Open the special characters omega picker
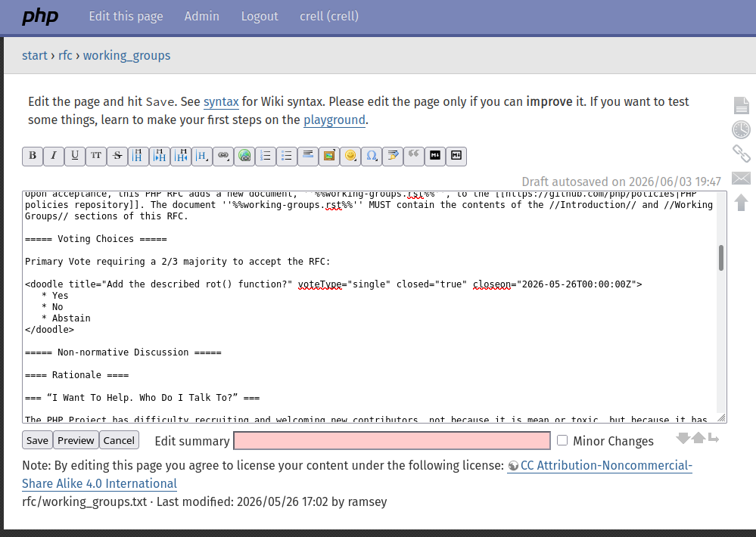Viewport: 756px width, 537px height. click(372, 156)
